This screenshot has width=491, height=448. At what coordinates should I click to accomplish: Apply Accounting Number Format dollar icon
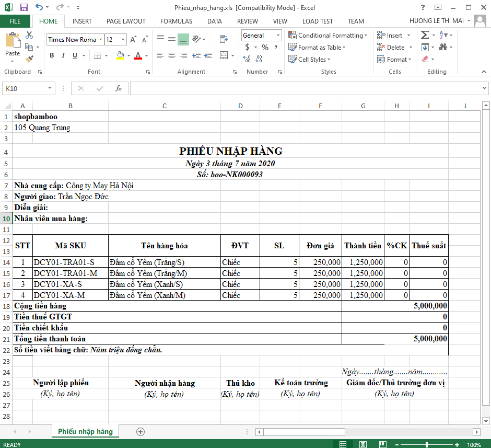tap(248, 47)
